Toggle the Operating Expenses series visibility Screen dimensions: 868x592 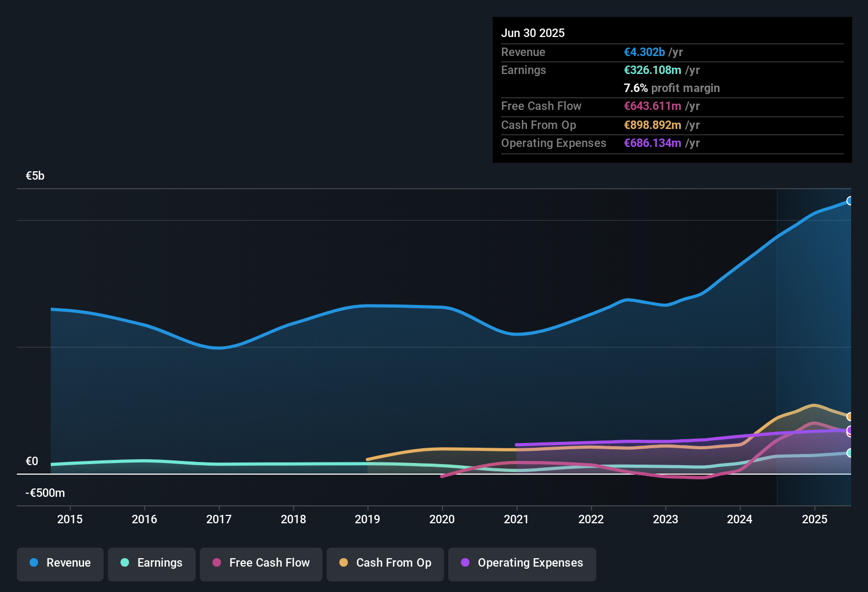tap(522, 563)
